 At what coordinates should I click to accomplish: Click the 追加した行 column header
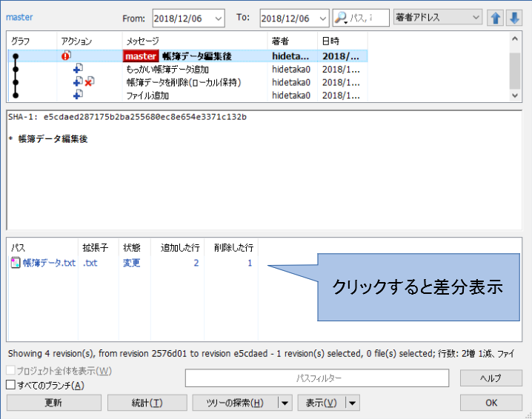177,248
